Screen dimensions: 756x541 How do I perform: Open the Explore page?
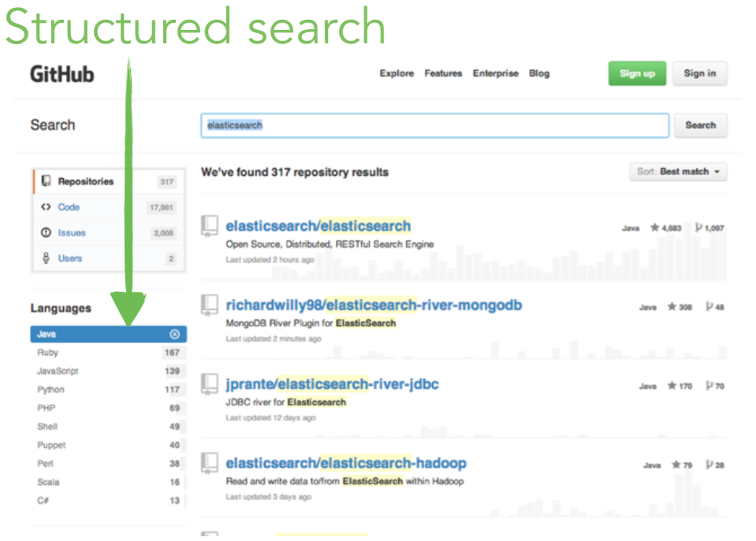pyautogui.click(x=397, y=73)
